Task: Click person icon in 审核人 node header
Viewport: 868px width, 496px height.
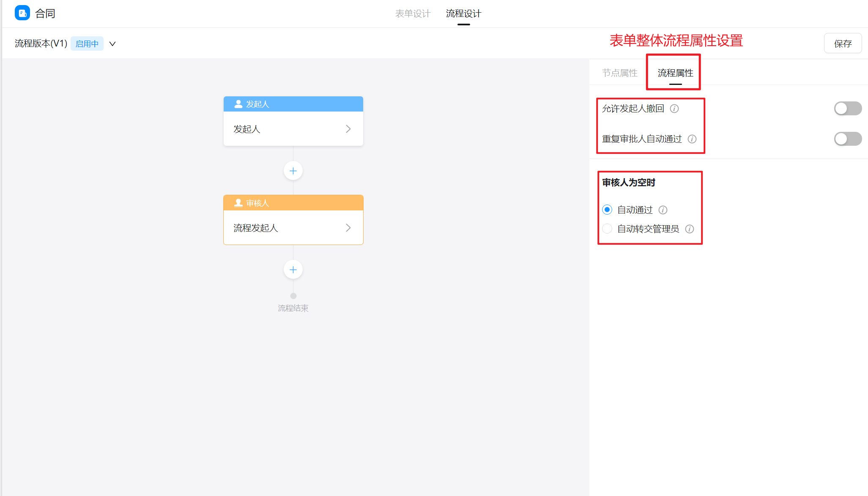Action: [238, 203]
